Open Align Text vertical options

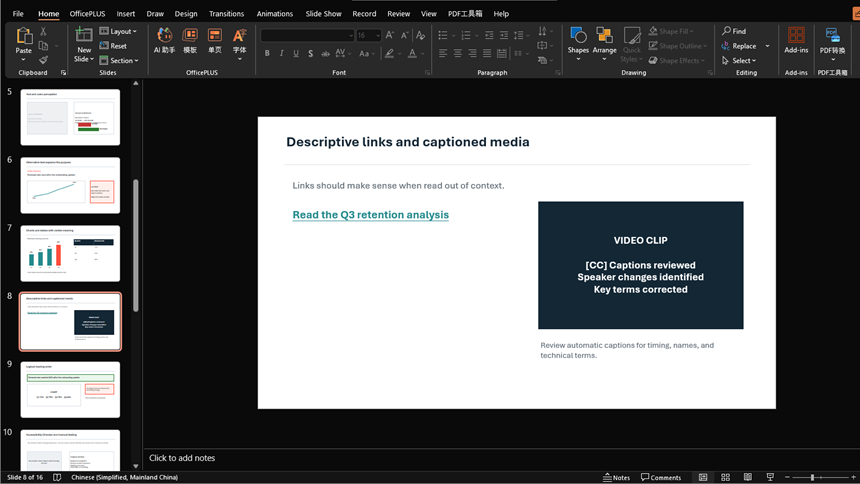tap(545, 46)
